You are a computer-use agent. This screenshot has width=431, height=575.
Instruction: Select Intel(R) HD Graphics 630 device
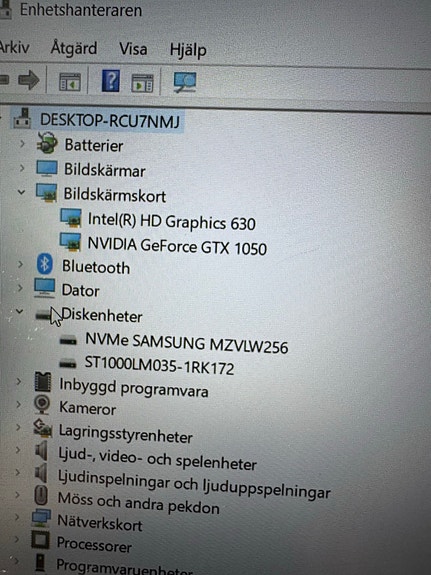[x=172, y=221]
